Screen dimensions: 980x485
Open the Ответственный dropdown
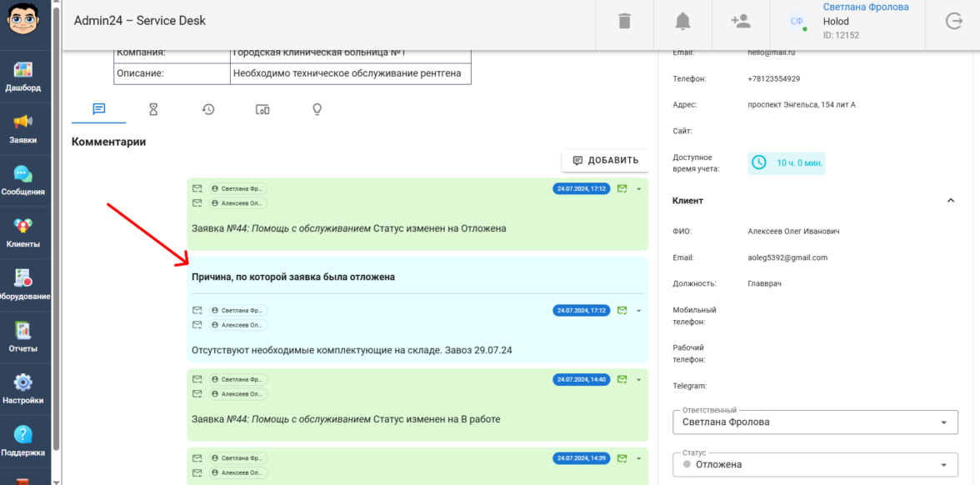(x=814, y=422)
